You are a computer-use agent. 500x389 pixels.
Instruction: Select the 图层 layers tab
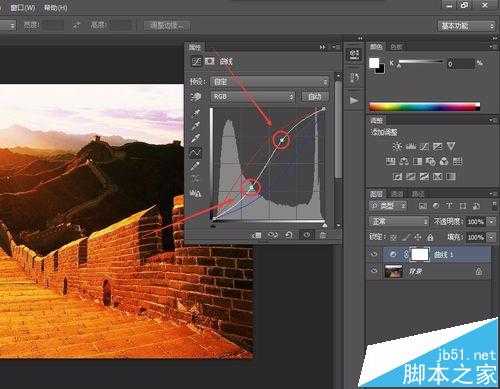[376, 194]
